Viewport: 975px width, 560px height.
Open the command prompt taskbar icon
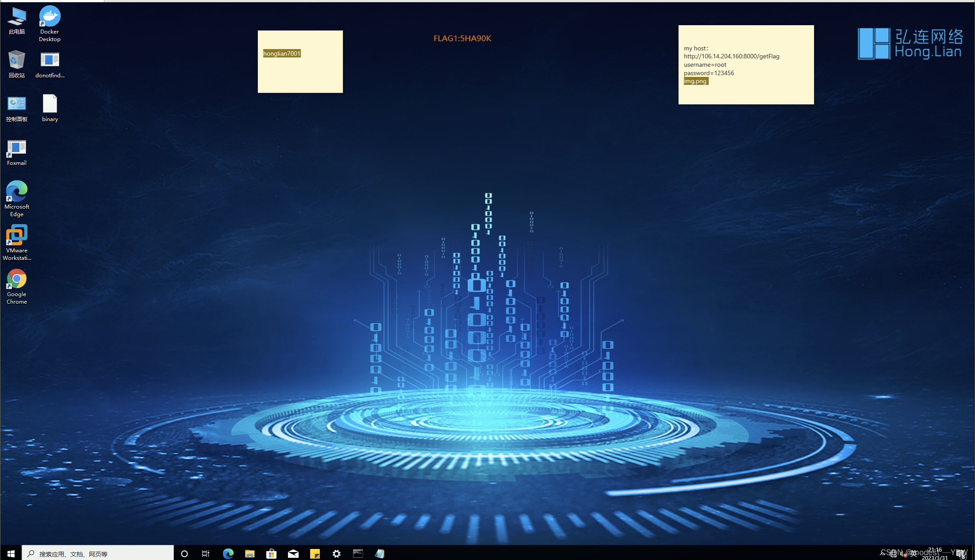(358, 553)
